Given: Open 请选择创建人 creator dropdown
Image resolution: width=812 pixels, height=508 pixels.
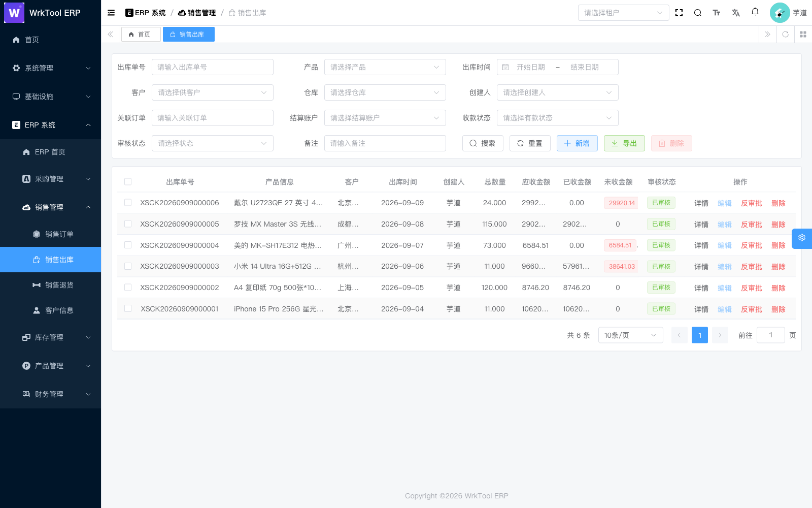Looking at the screenshot, I should click(x=557, y=92).
